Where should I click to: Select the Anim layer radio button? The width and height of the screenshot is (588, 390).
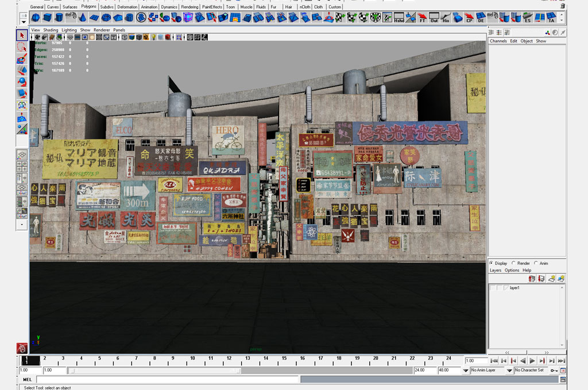pos(536,263)
